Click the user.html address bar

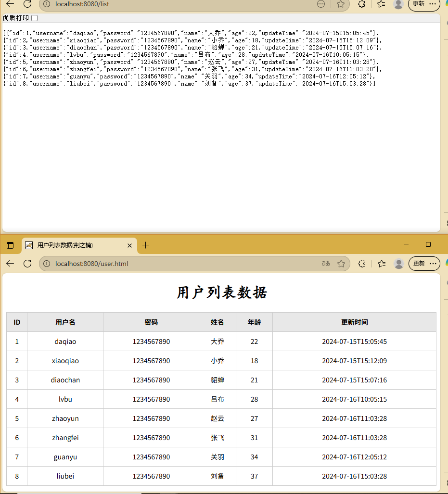coord(194,264)
